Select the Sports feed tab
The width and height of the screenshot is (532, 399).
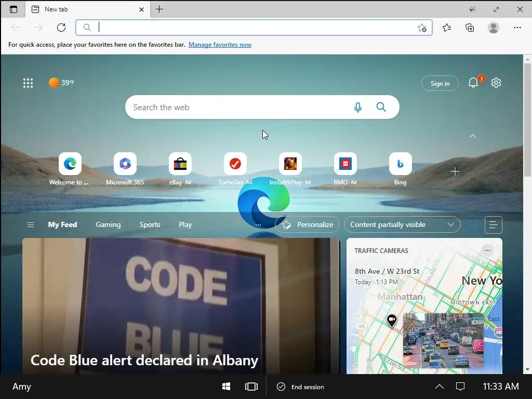150,224
